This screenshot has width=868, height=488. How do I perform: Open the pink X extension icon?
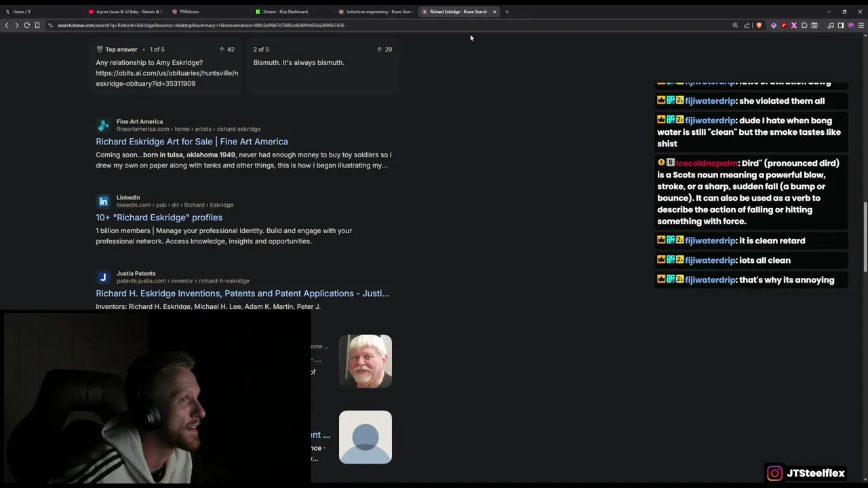pos(794,25)
